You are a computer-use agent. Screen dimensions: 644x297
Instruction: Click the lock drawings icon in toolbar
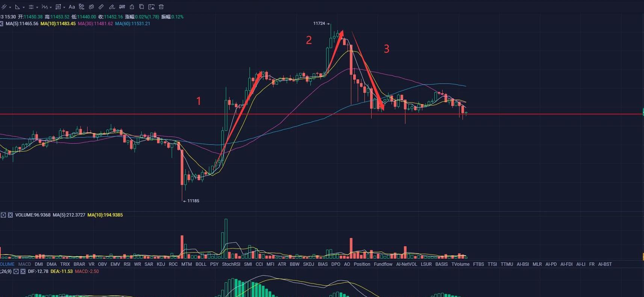tap(132, 7)
